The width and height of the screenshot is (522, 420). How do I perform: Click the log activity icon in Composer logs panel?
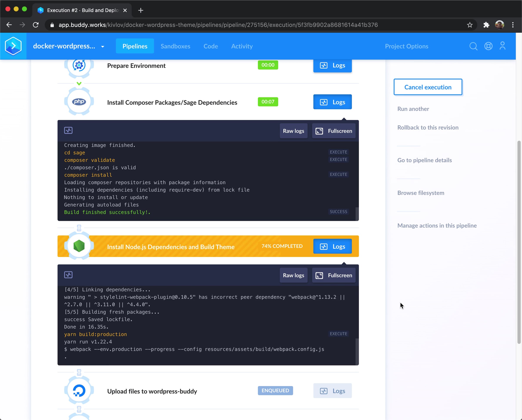coord(68,130)
